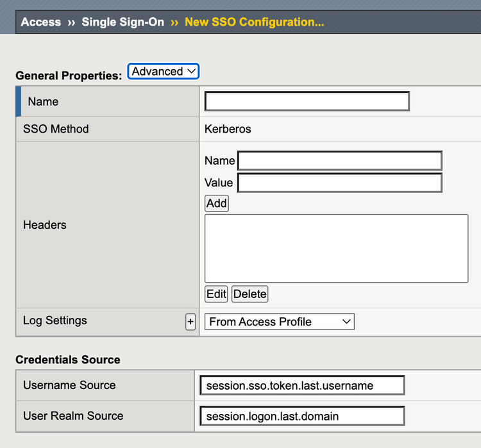
Task: Open the Advanced view dropdown
Action: click(164, 71)
